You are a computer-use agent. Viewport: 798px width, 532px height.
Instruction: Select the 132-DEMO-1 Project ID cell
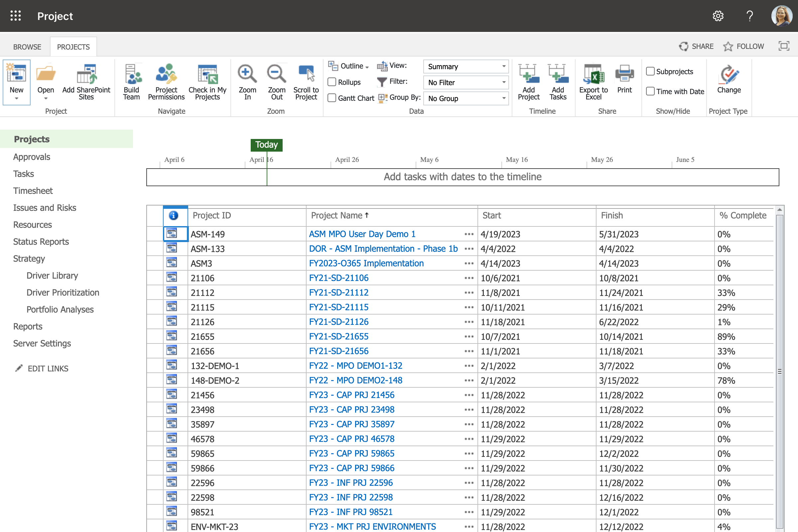[247, 366]
